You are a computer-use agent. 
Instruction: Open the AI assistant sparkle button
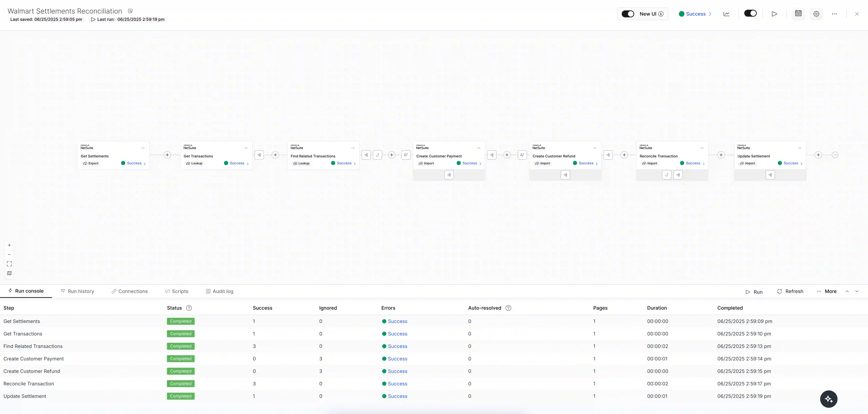(x=829, y=399)
